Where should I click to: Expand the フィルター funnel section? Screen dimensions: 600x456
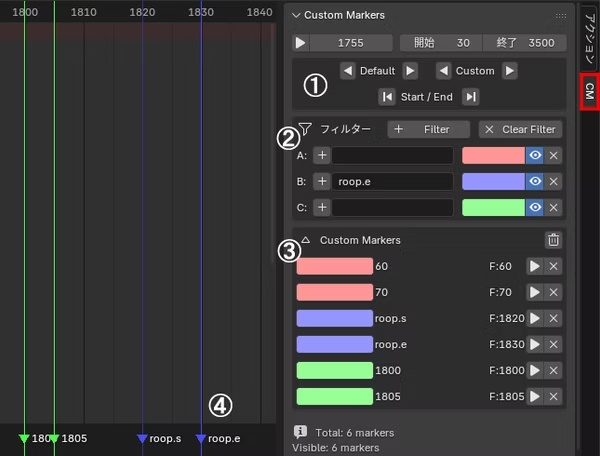click(x=305, y=129)
